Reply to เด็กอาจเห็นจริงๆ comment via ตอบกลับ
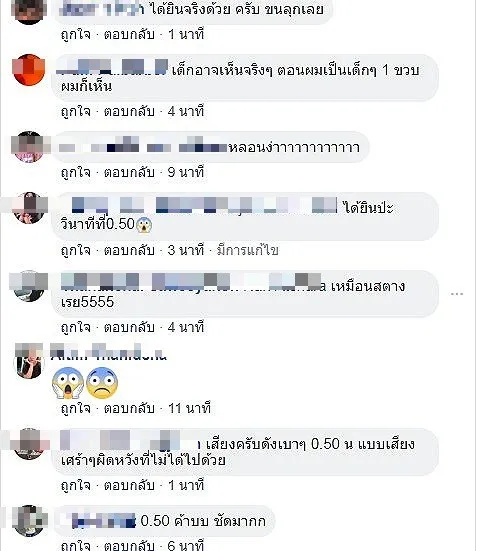This screenshot has height=551, width=478. click(x=129, y=112)
